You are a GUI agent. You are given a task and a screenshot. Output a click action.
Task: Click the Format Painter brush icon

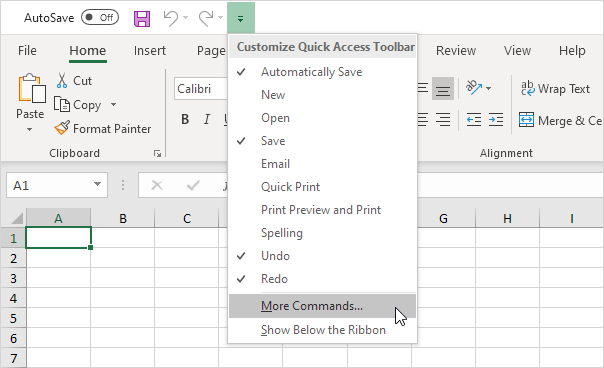[62, 128]
